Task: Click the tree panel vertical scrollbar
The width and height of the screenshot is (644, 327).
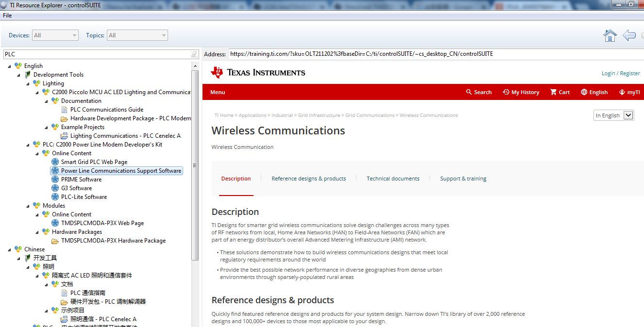Action: 195,165
